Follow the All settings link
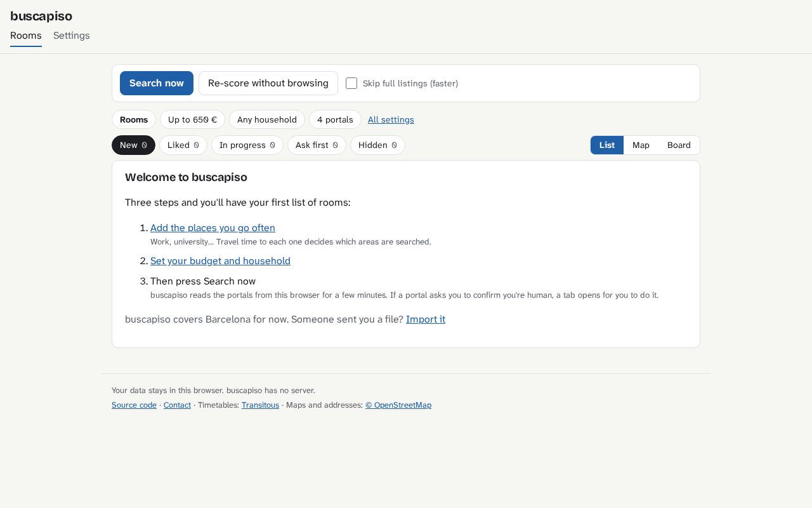 pyautogui.click(x=391, y=119)
